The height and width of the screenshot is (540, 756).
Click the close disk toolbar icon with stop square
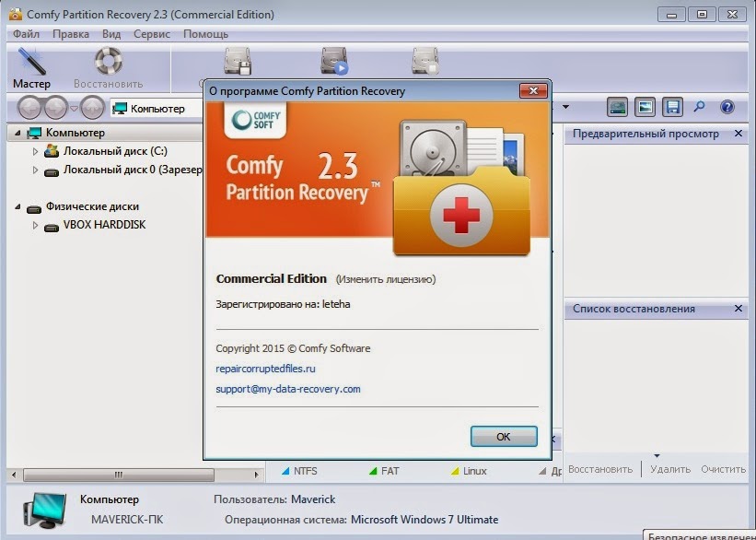tap(425, 61)
